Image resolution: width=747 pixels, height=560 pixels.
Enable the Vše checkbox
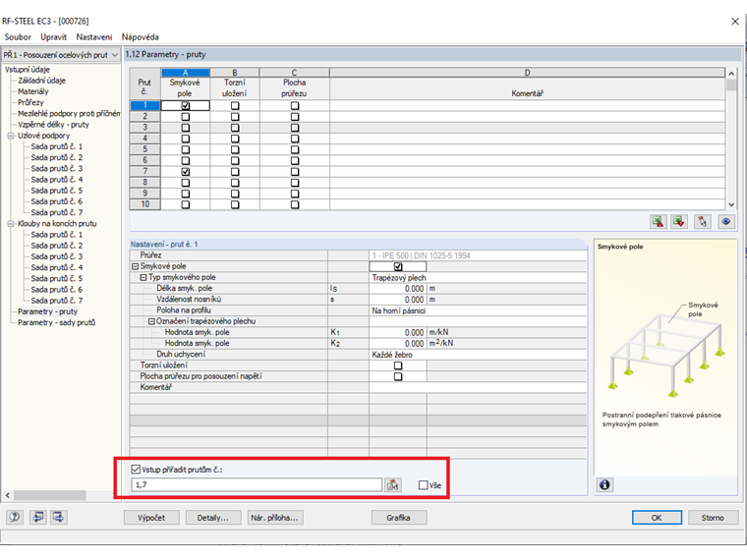423,485
